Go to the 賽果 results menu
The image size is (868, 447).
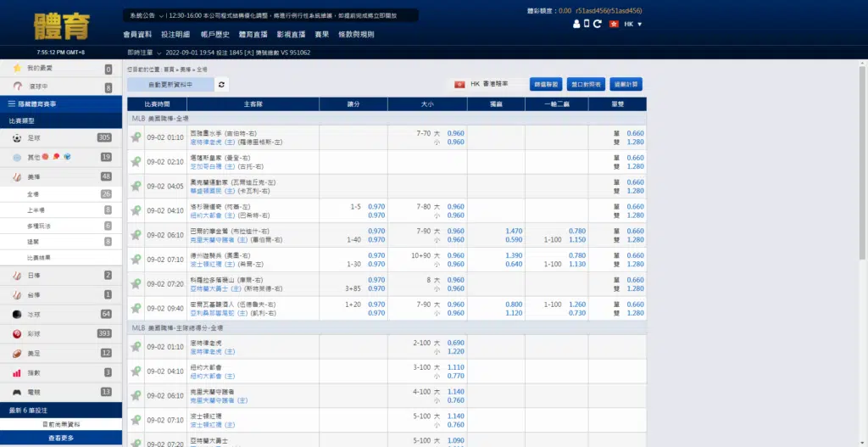(321, 35)
